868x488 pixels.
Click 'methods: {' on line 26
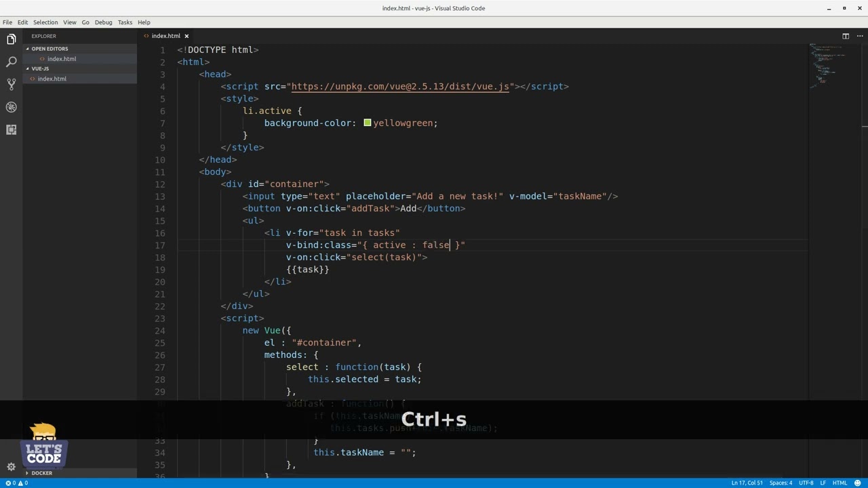(292, 354)
